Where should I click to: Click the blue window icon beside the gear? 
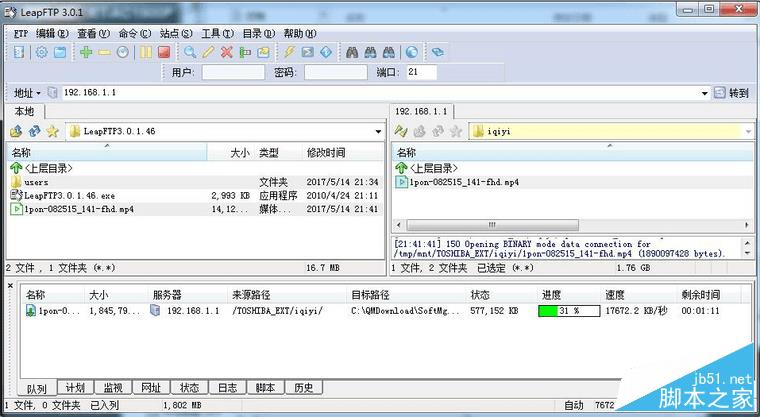click(x=60, y=52)
